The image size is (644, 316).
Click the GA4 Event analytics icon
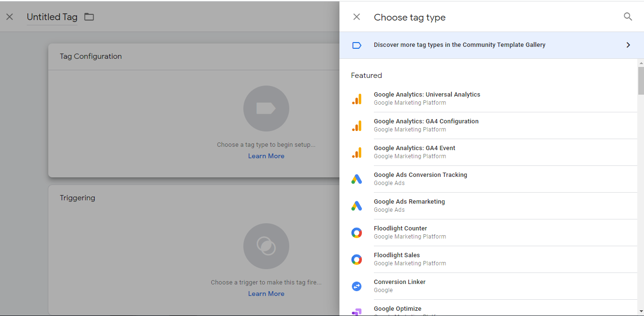pos(357,152)
